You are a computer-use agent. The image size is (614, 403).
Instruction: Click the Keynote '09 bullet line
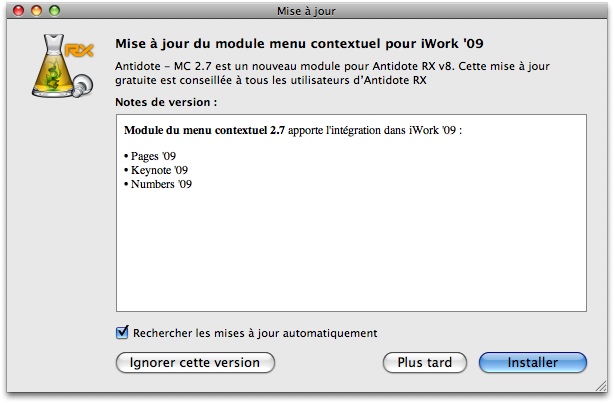coord(155,170)
